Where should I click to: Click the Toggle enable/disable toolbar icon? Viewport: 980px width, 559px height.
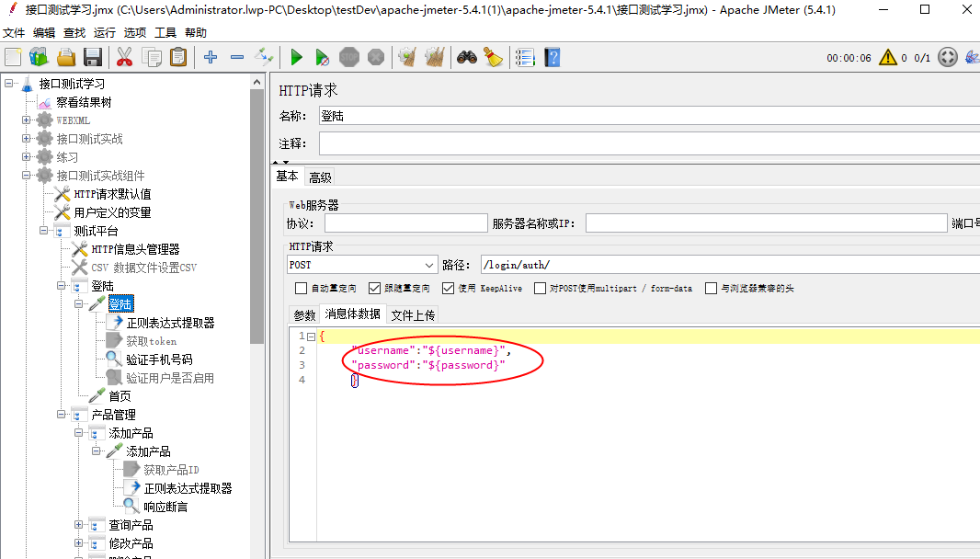click(264, 58)
